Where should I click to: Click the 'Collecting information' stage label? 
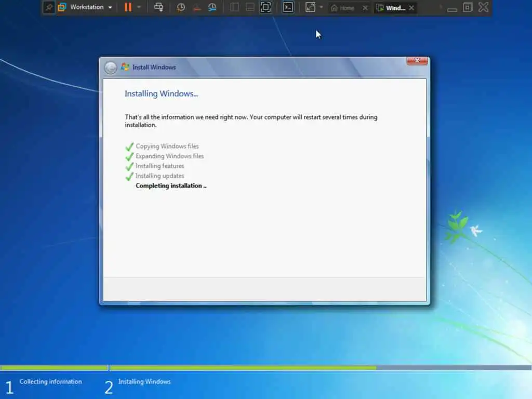[50, 382]
